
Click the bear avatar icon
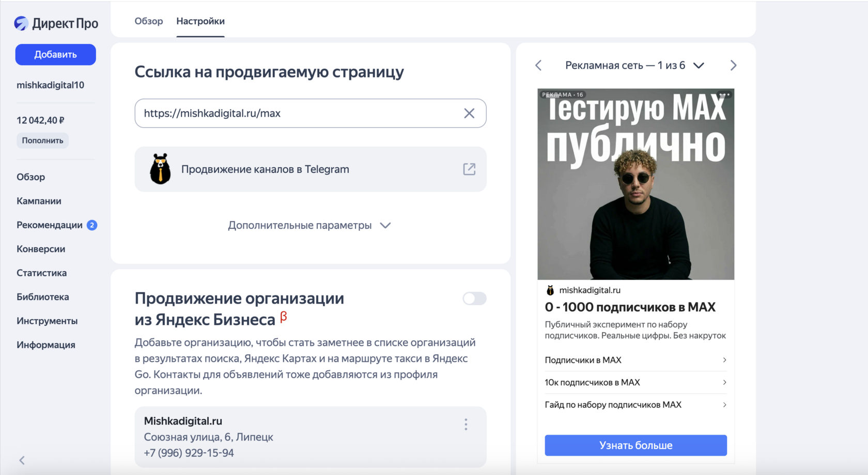pyautogui.click(x=160, y=169)
